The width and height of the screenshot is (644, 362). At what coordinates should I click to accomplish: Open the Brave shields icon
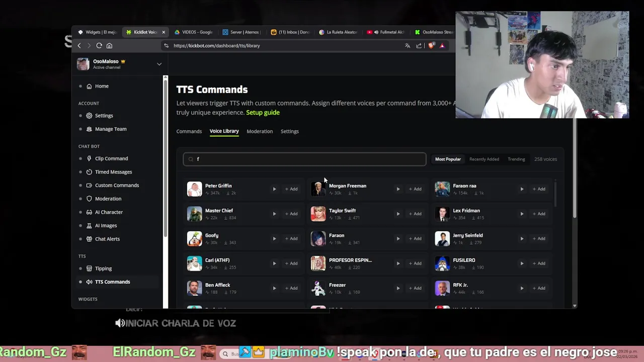[431, 46]
